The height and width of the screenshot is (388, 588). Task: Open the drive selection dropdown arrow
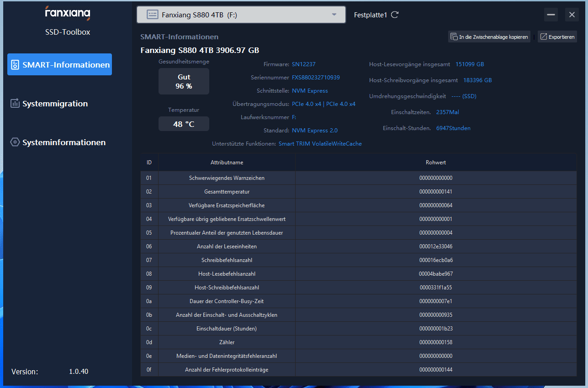point(334,15)
